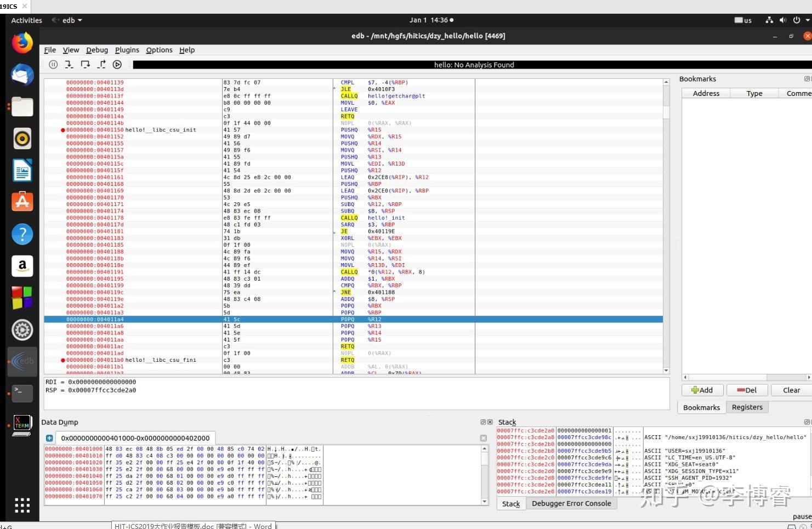Float the Data Dump dock panel

(x=483, y=422)
